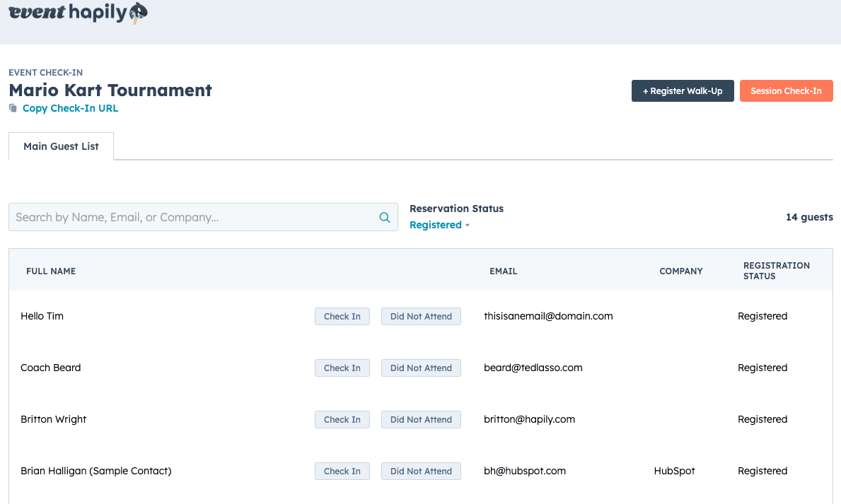Click the magnifying glass search icon
Image resolution: width=841 pixels, height=504 pixels.
pos(385,218)
